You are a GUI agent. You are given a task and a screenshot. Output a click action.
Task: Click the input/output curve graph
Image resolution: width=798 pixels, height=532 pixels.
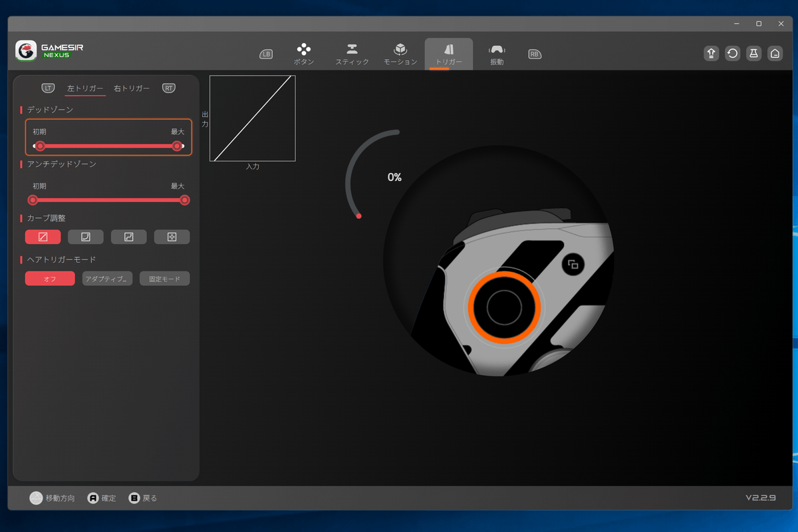[253, 118]
